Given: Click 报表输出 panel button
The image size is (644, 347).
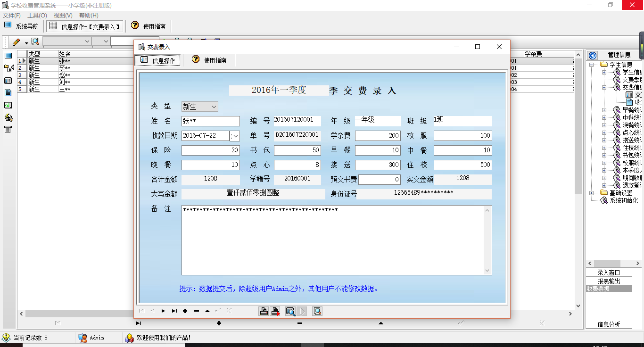Looking at the screenshot, I should [609, 281].
